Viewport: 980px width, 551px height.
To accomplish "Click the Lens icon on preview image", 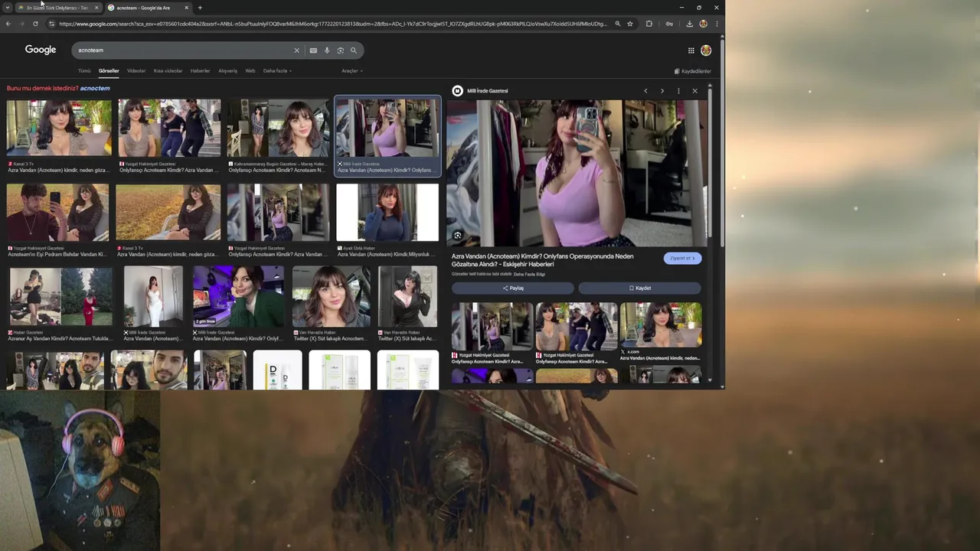I will 457,236.
